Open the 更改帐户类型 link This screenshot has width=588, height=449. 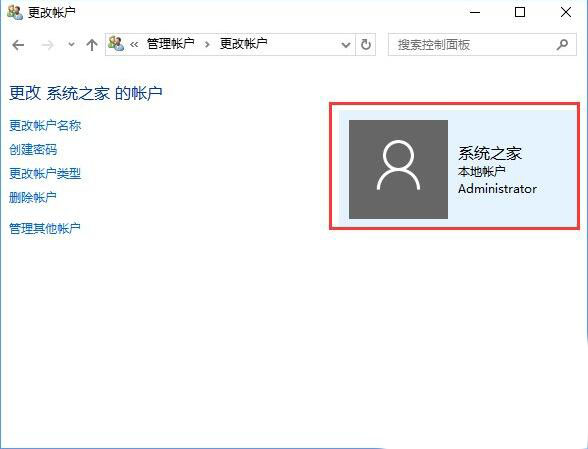(45, 174)
